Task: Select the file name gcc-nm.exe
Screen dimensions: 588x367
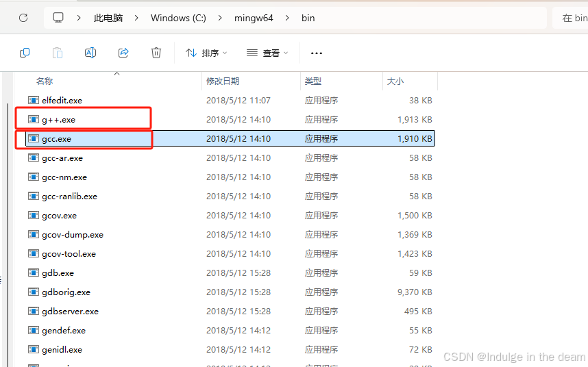Action: coord(64,177)
